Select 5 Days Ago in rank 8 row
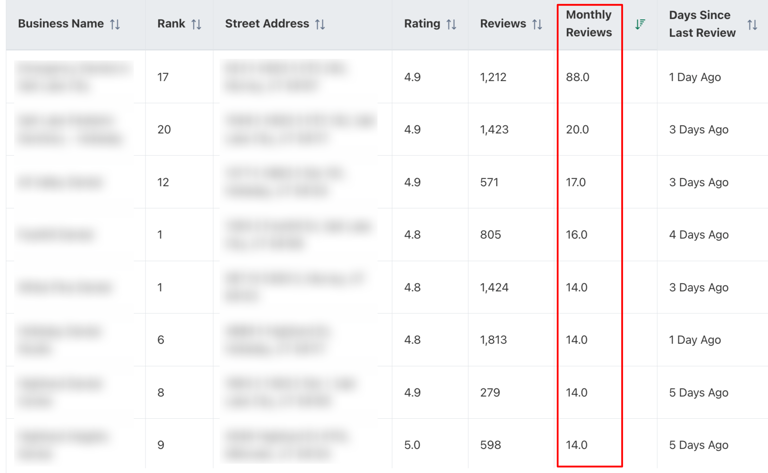Screen dimensions: 768x473 point(699,393)
